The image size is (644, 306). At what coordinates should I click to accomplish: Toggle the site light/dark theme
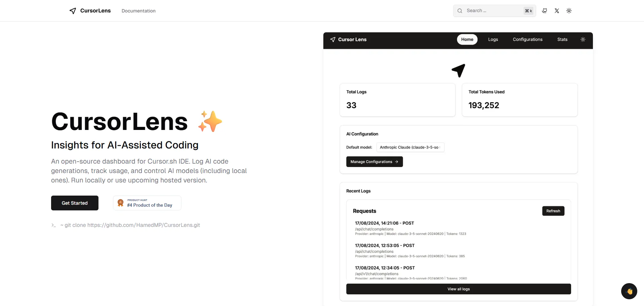[x=569, y=11]
